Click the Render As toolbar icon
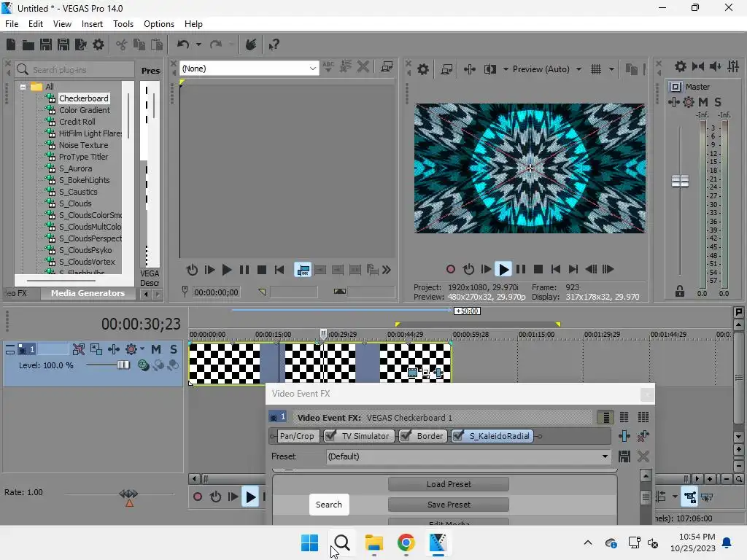This screenshot has height=560, width=747. [81, 44]
